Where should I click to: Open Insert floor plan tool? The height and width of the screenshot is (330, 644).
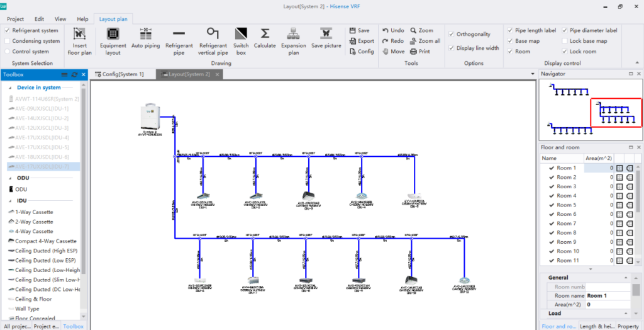pyautogui.click(x=80, y=41)
